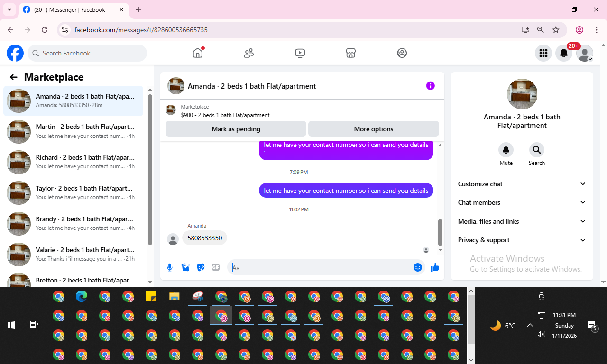Bookmark this page with the star icon
The height and width of the screenshot is (364, 607).
[x=556, y=30]
